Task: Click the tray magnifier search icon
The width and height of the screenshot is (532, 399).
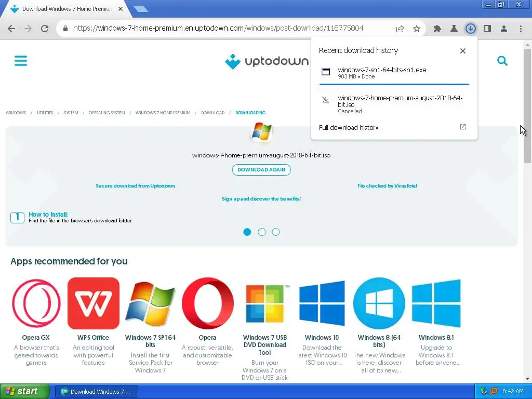Action: (x=494, y=392)
